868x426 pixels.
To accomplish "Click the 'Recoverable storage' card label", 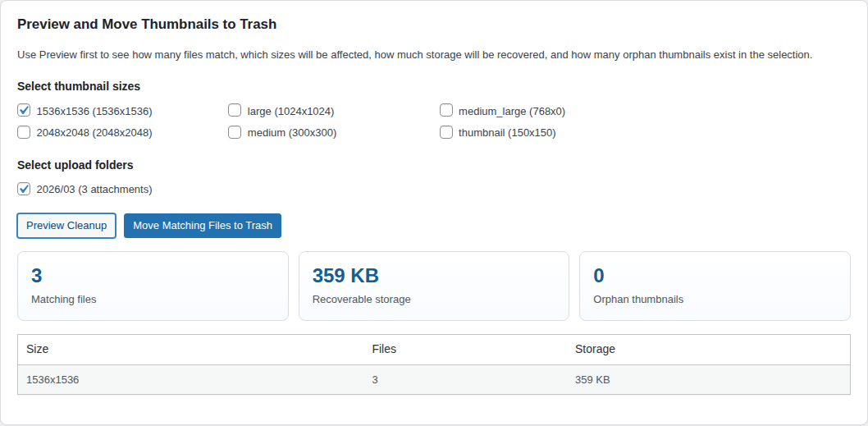I will click(362, 299).
